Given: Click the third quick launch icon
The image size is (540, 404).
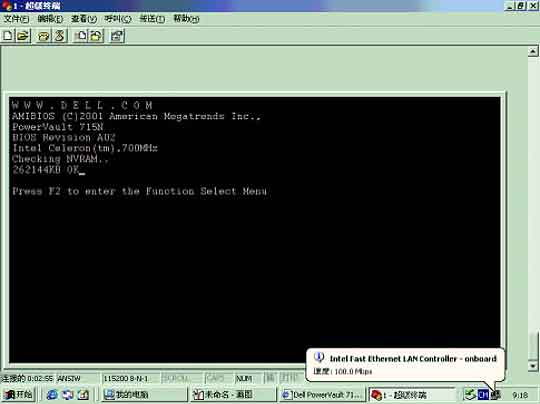Looking at the screenshot, I should click(83, 395).
